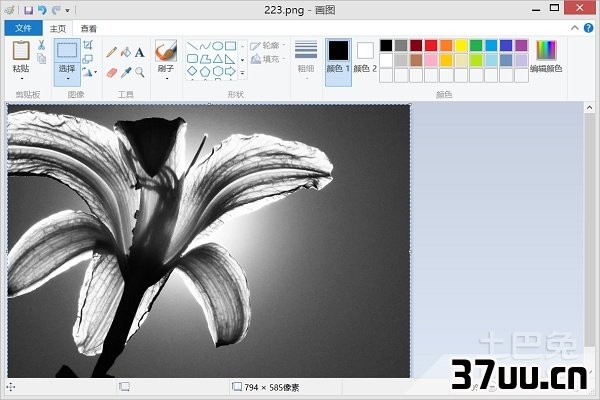Choose the straight line shape
The image size is (600, 400).
coord(192,46)
